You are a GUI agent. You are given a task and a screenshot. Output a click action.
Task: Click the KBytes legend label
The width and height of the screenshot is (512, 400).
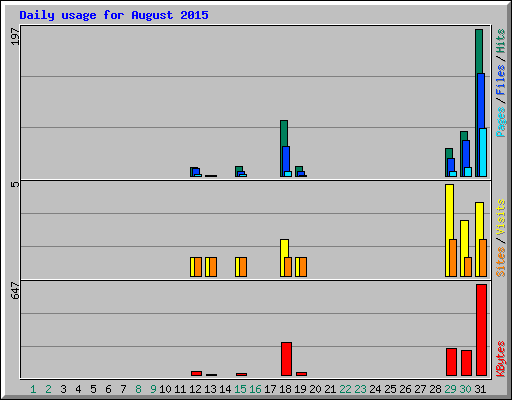tap(500, 359)
